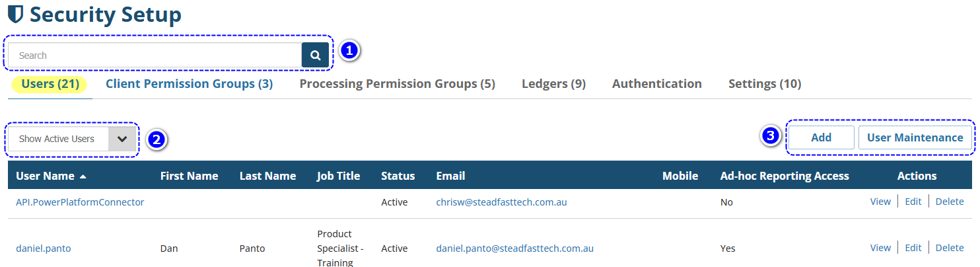The width and height of the screenshot is (980, 267).
Task: Expand the Show Active Users dropdown arrow
Action: click(x=122, y=139)
